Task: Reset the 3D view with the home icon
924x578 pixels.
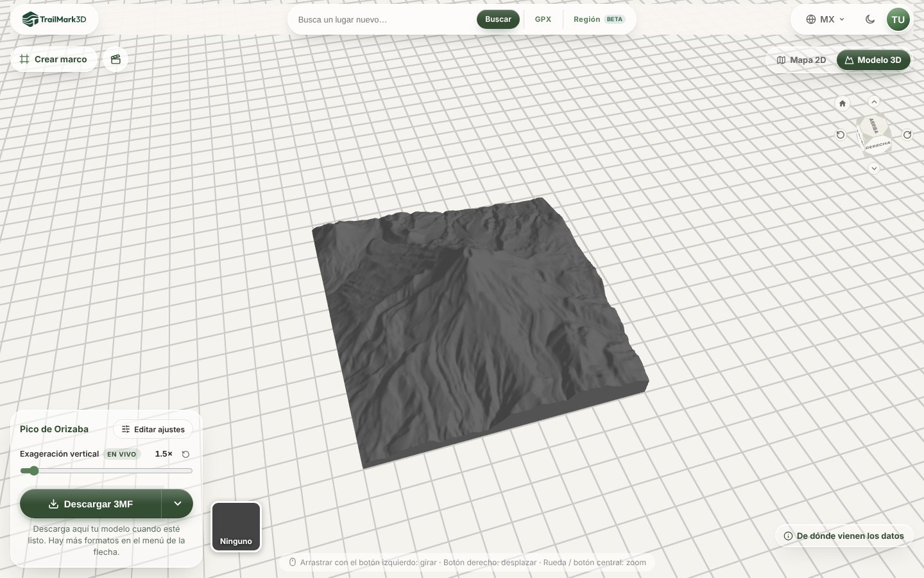Action: point(843,103)
